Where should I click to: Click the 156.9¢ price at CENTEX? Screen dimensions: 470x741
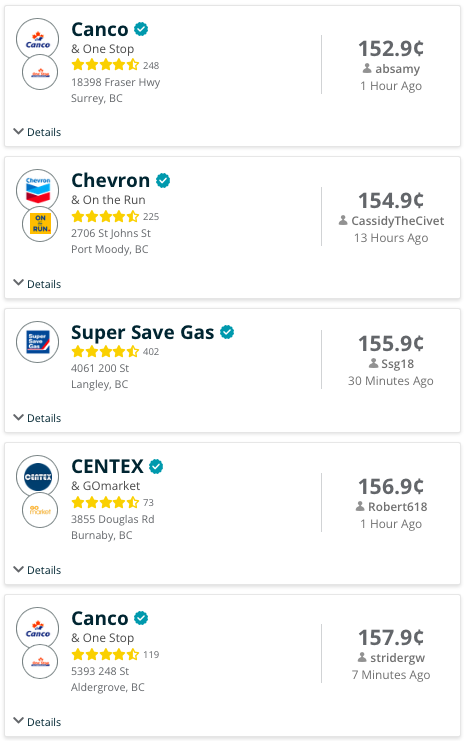click(x=391, y=486)
